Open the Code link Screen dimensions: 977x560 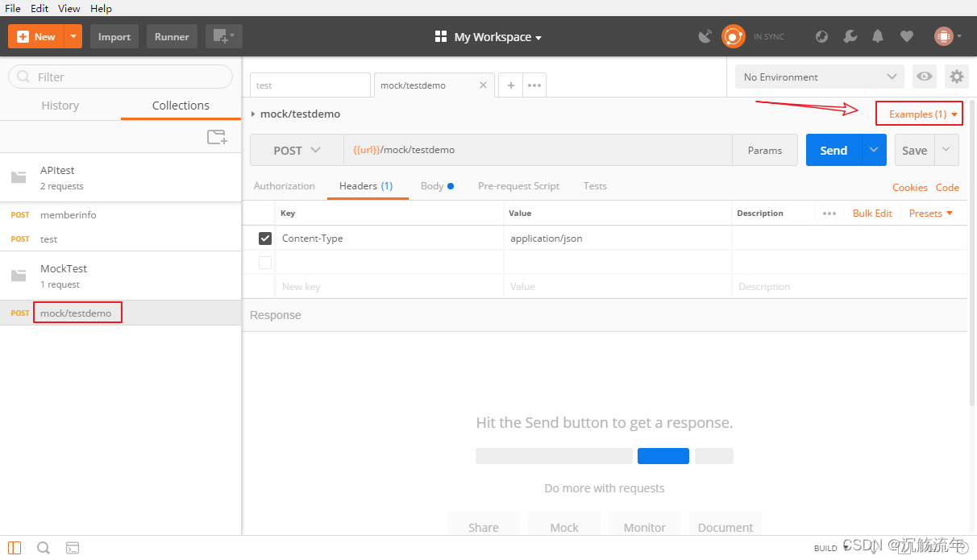click(x=947, y=188)
